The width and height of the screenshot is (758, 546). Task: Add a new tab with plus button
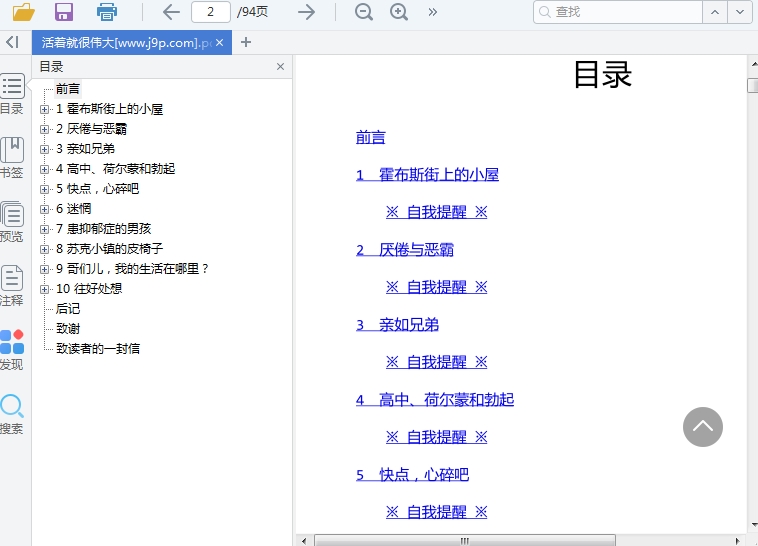(x=246, y=42)
